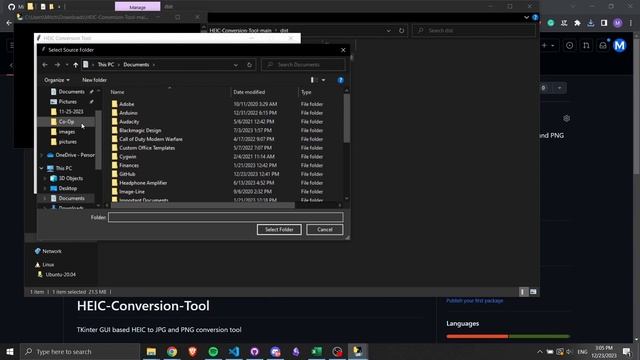Select the Adobe folder
The image size is (640, 360).
coord(127,104)
